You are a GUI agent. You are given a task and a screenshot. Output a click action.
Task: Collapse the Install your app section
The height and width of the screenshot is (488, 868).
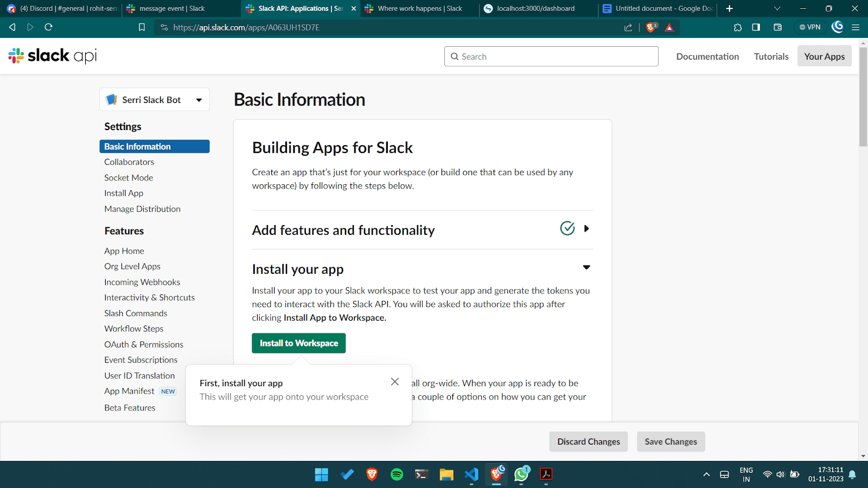coord(586,267)
